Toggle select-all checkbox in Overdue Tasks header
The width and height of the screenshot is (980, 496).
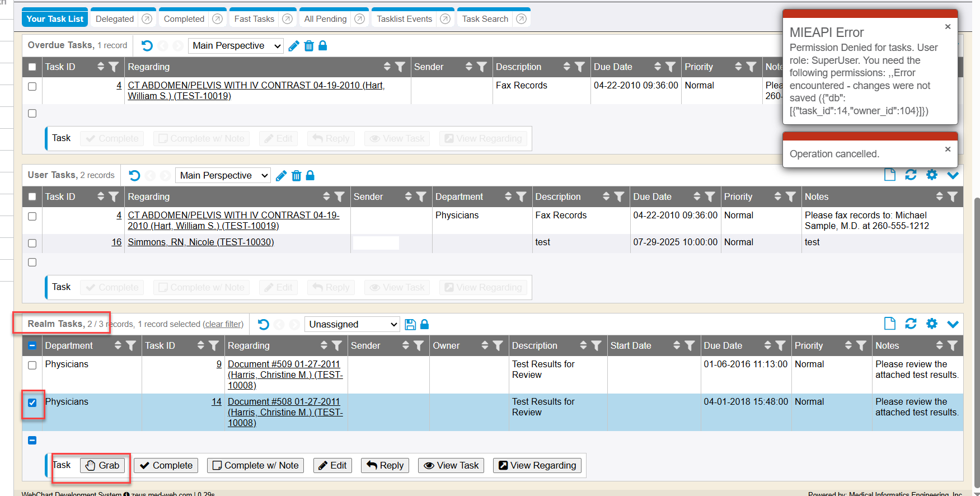coord(32,67)
